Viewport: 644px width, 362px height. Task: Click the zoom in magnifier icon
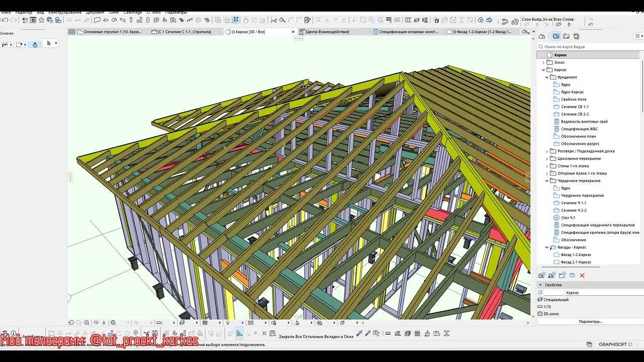coord(87,323)
